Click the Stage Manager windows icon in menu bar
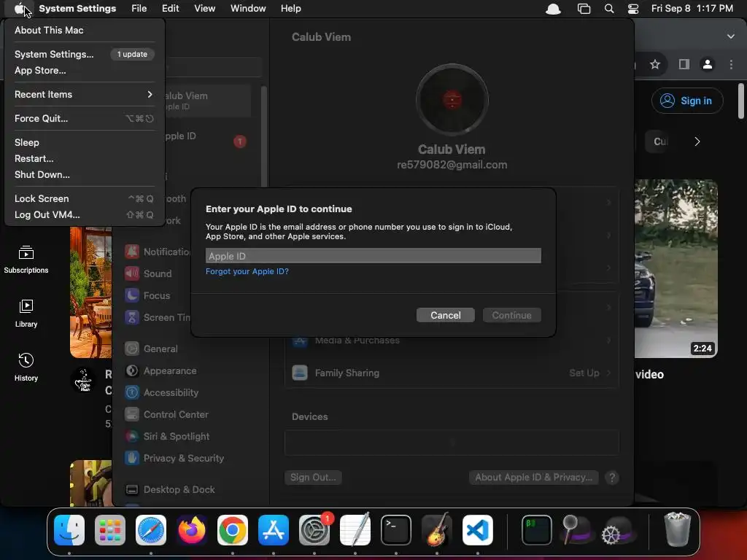This screenshot has width=747, height=560. [x=584, y=9]
